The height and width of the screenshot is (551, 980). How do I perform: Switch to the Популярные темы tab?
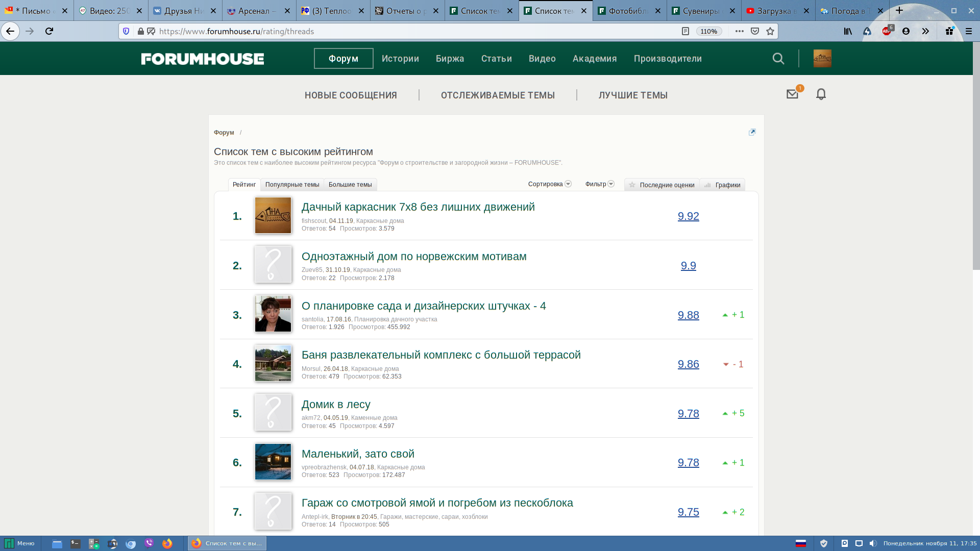[292, 185]
